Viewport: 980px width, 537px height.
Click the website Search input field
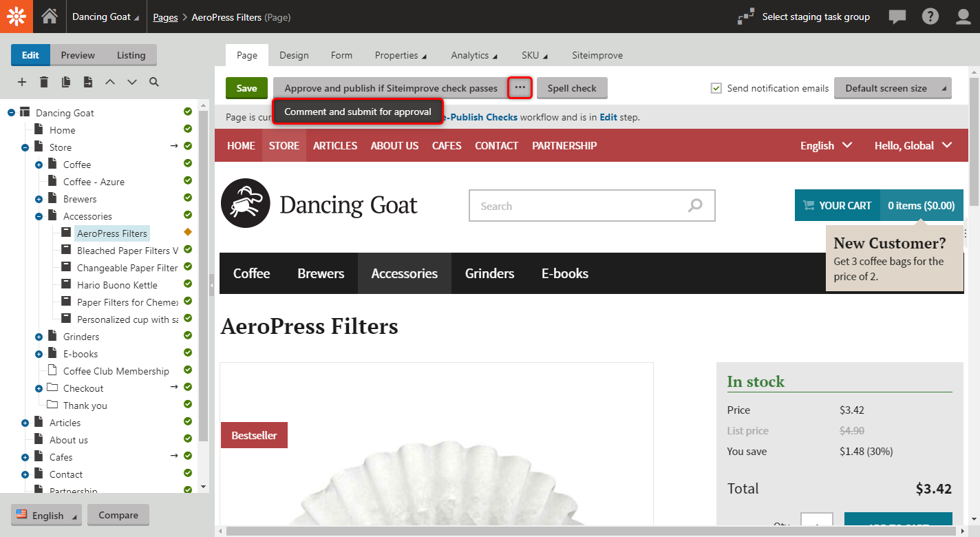tap(592, 206)
